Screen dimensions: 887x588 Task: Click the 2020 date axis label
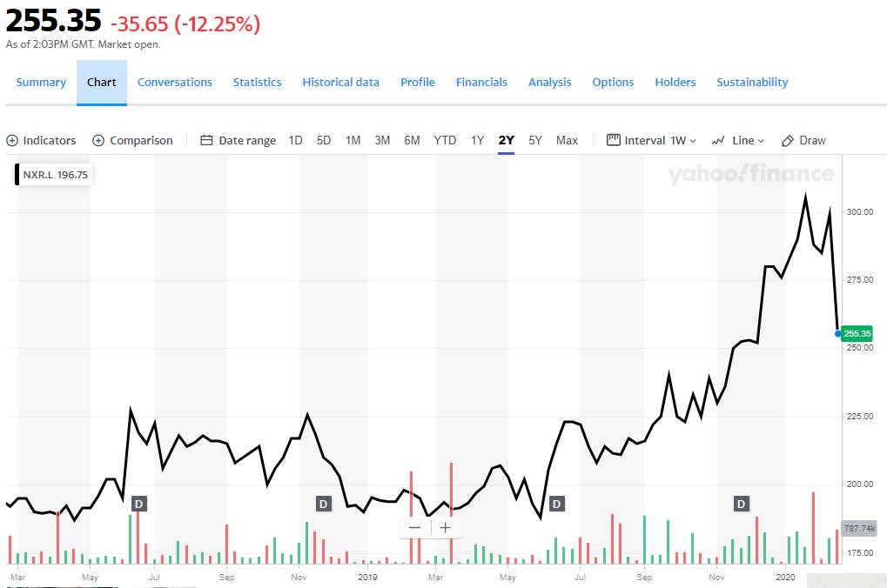[785, 578]
